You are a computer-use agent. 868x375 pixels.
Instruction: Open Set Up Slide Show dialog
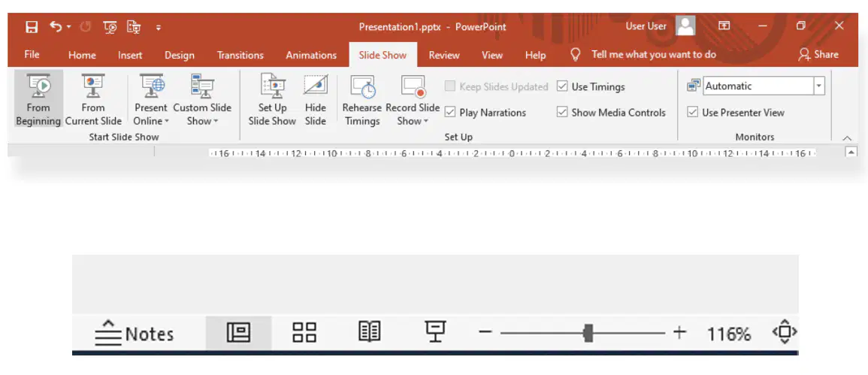point(272,100)
